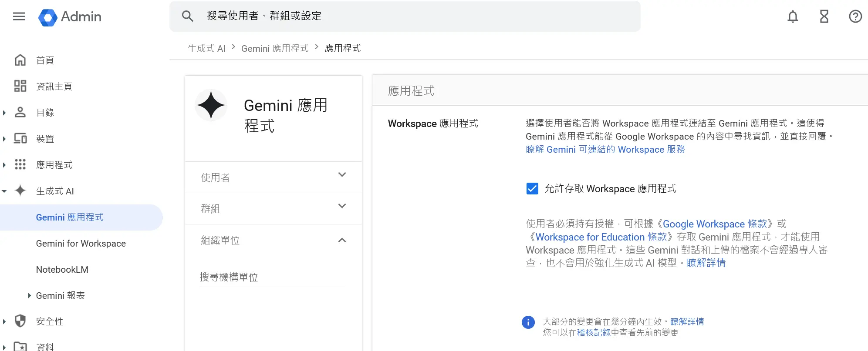868x351 pixels.
Task: Open the Google Workspace 條款 link
Action: 715,224
